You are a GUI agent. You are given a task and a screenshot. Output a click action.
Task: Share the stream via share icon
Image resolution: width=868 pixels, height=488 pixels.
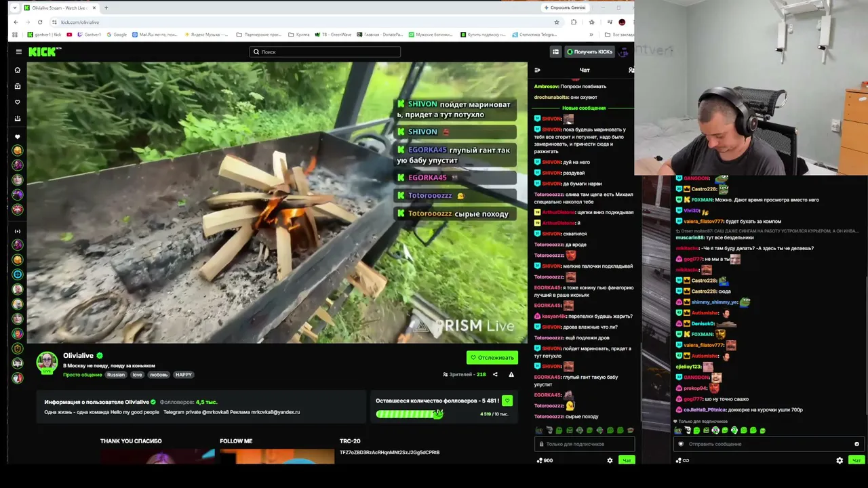click(x=495, y=374)
